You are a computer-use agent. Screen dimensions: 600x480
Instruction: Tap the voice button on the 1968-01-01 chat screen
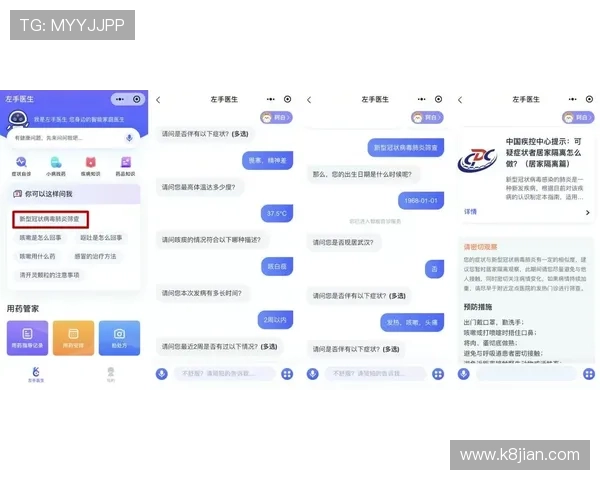click(x=313, y=374)
